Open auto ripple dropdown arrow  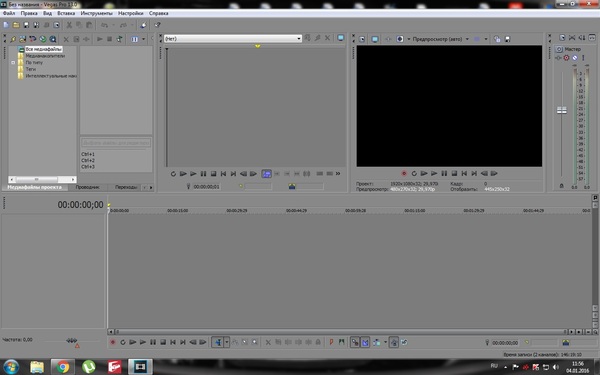385,342
